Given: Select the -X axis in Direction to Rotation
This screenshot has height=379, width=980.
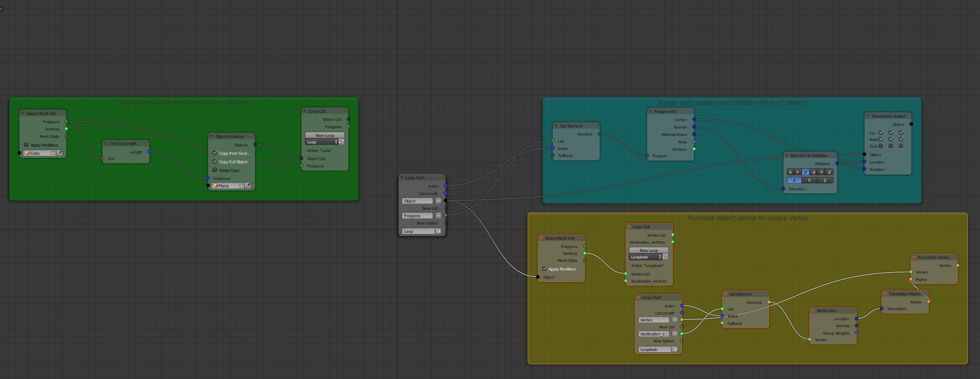Looking at the screenshot, I should pyautogui.click(x=813, y=172).
